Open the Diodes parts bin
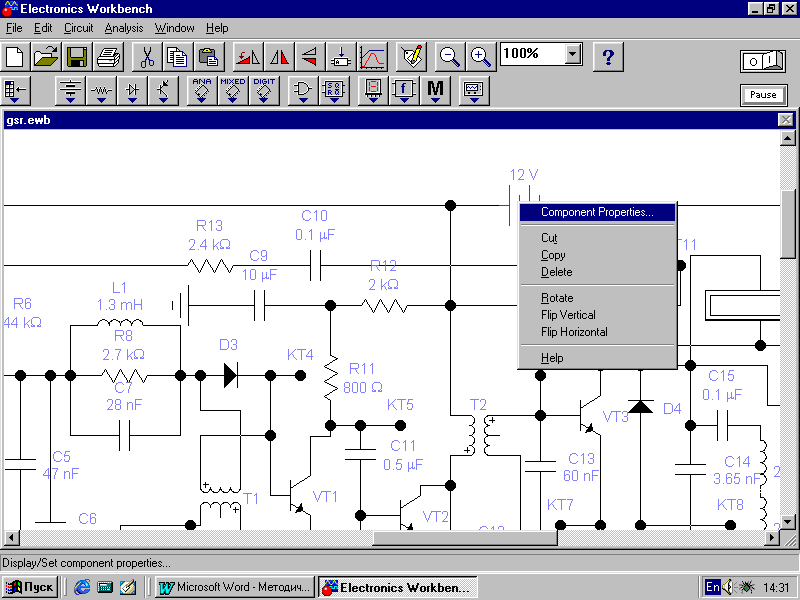800x600 pixels. tap(132, 91)
